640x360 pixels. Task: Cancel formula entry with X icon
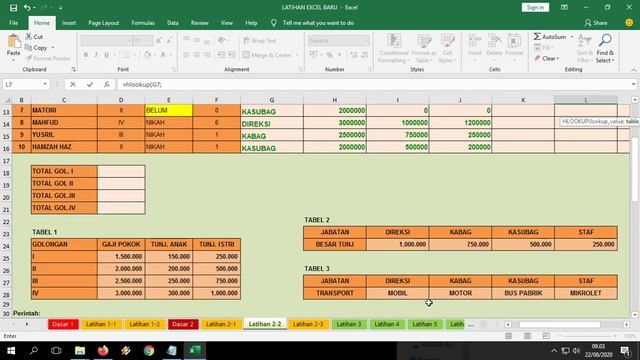tap(73, 84)
